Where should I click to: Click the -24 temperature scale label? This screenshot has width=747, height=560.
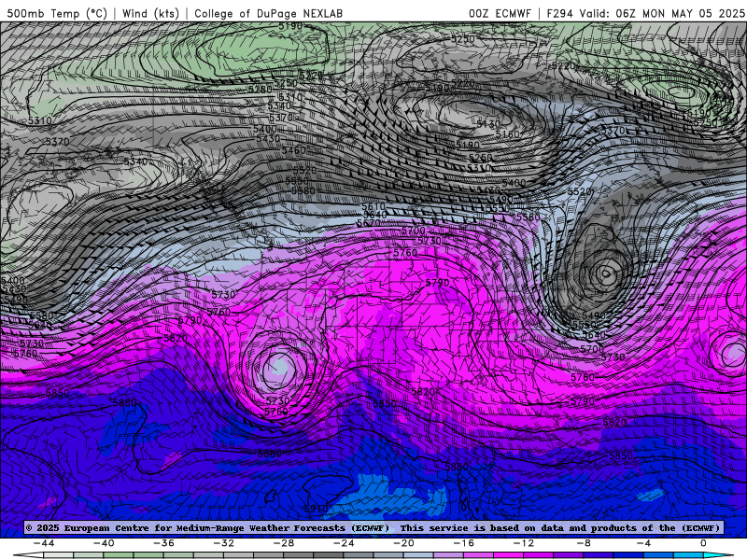344,543
